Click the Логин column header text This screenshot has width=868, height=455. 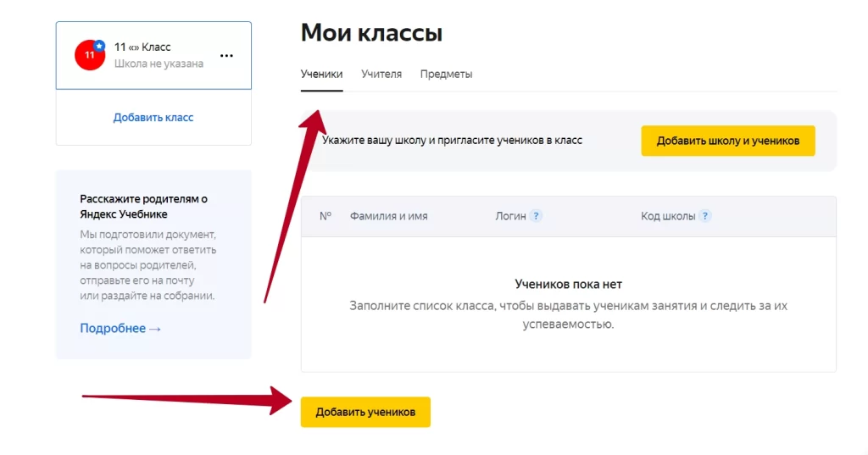point(510,216)
